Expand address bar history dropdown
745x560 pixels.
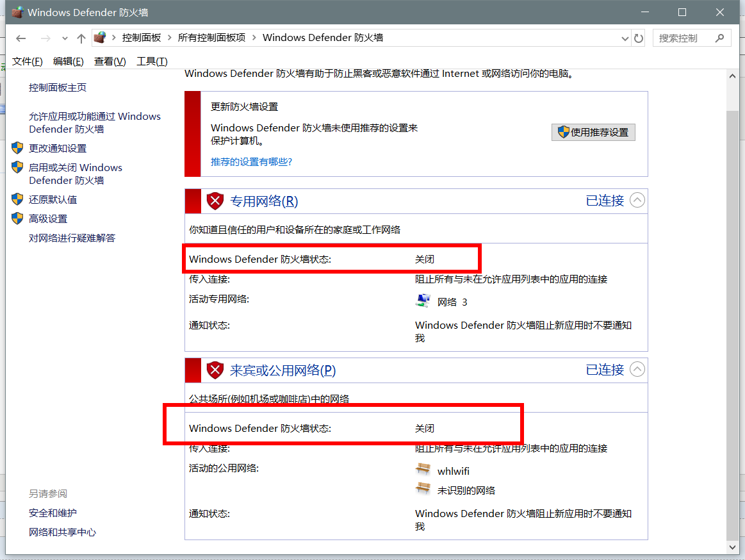pos(625,38)
